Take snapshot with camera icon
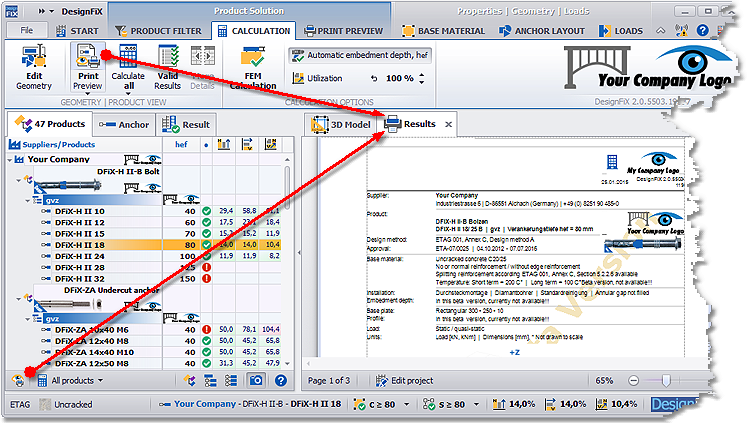Image resolution: width=747 pixels, height=425 pixels. [x=256, y=380]
